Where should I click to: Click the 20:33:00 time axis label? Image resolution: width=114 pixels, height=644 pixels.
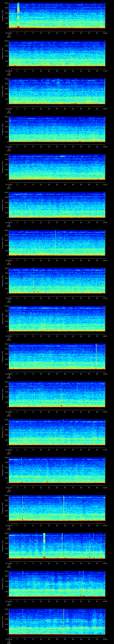tap(9, 184)
